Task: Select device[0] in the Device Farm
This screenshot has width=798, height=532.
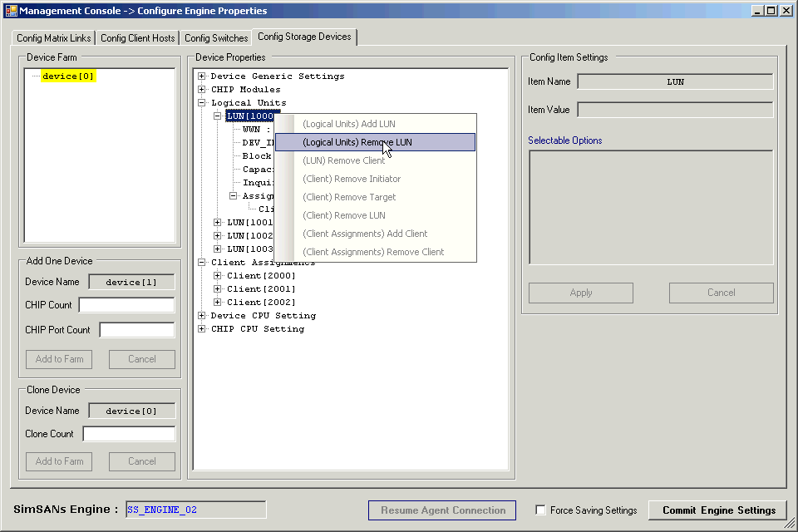Action: pos(68,76)
